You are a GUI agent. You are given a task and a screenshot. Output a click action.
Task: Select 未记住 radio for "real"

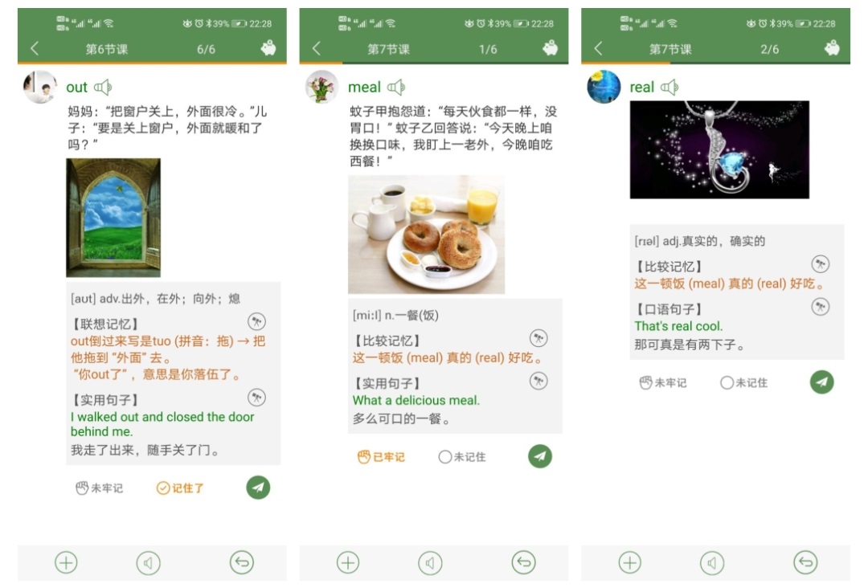(743, 383)
